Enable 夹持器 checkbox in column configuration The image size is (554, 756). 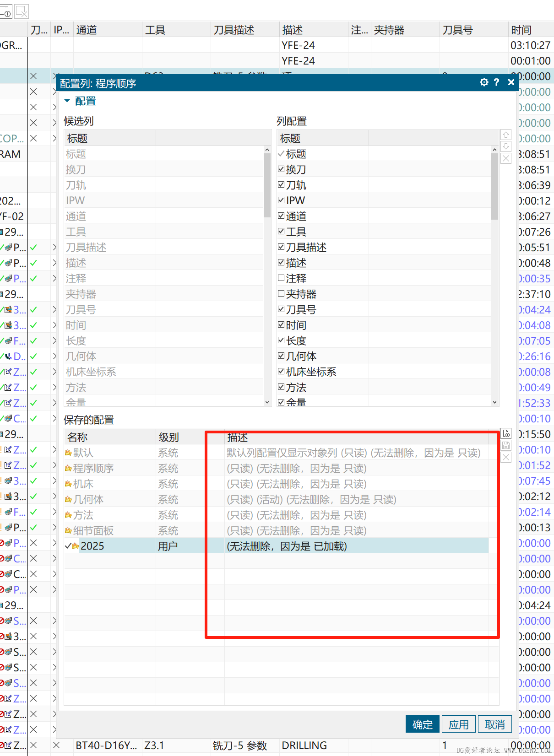(281, 293)
